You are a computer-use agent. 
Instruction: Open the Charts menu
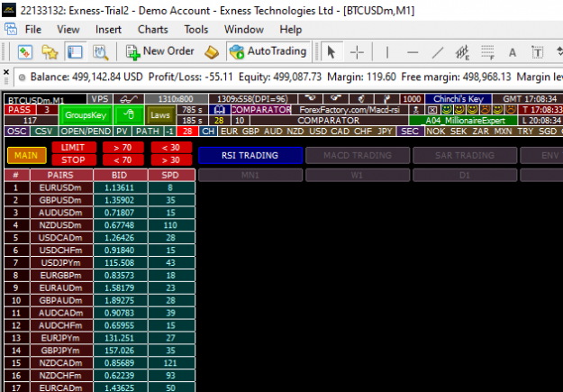point(153,30)
